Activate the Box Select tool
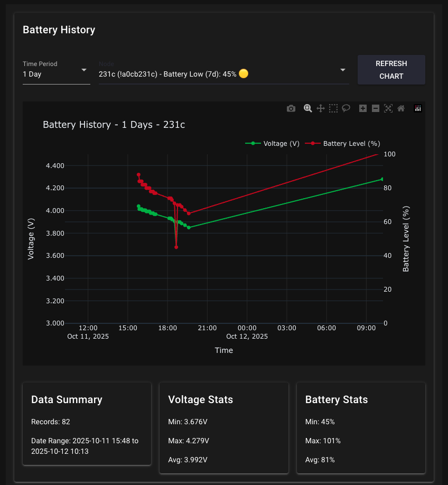The height and width of the screenshot is (485, 448). coord(333,108)
